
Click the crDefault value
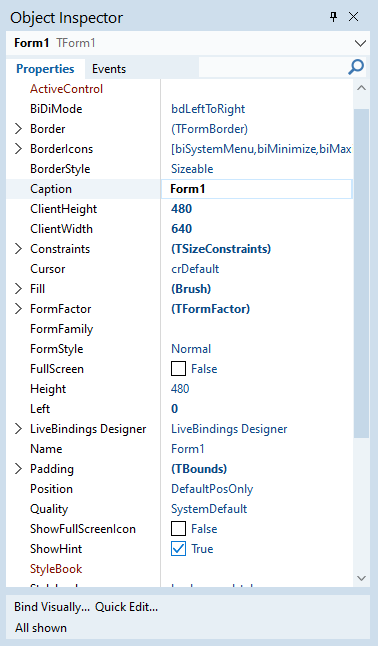point(195,269)
